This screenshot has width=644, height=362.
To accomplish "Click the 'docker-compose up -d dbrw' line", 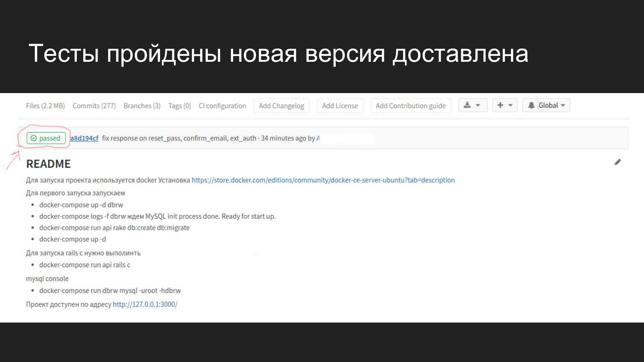I will click(81, 205).
